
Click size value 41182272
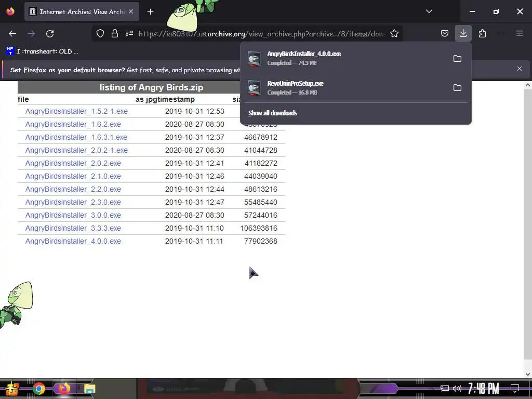(261, 163)
